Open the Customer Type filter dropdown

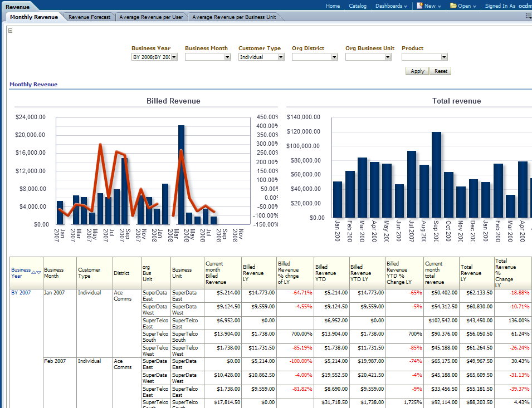pyautogui.click(x=281, y=57)
